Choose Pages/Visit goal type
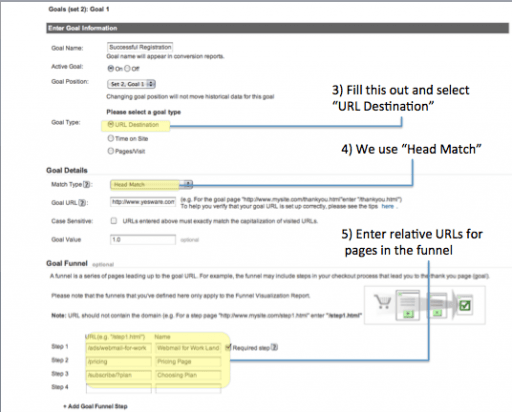Viewport: 512px width, 412px height. click(x=111, y=151)
